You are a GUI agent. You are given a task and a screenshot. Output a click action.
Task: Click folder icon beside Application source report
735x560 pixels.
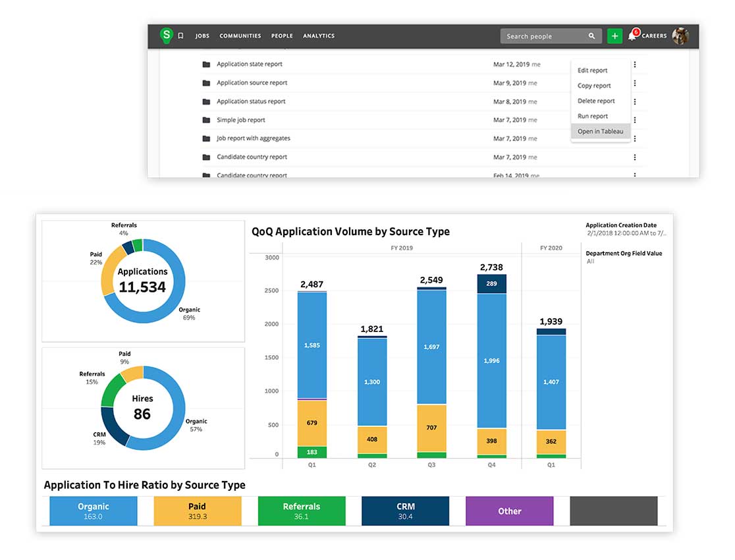pos(206,83)
